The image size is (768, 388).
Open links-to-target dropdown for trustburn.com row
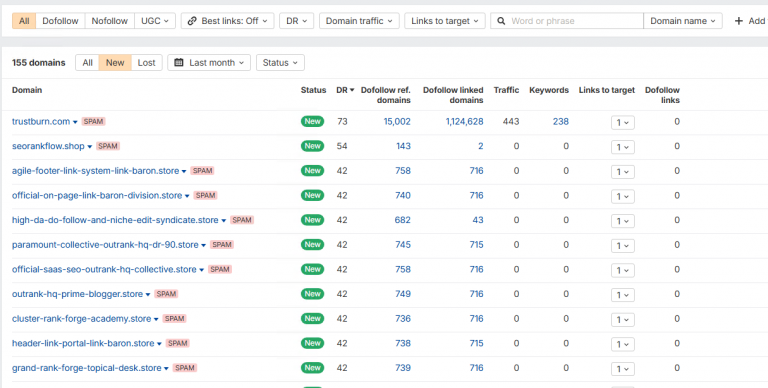pos(623,122)
